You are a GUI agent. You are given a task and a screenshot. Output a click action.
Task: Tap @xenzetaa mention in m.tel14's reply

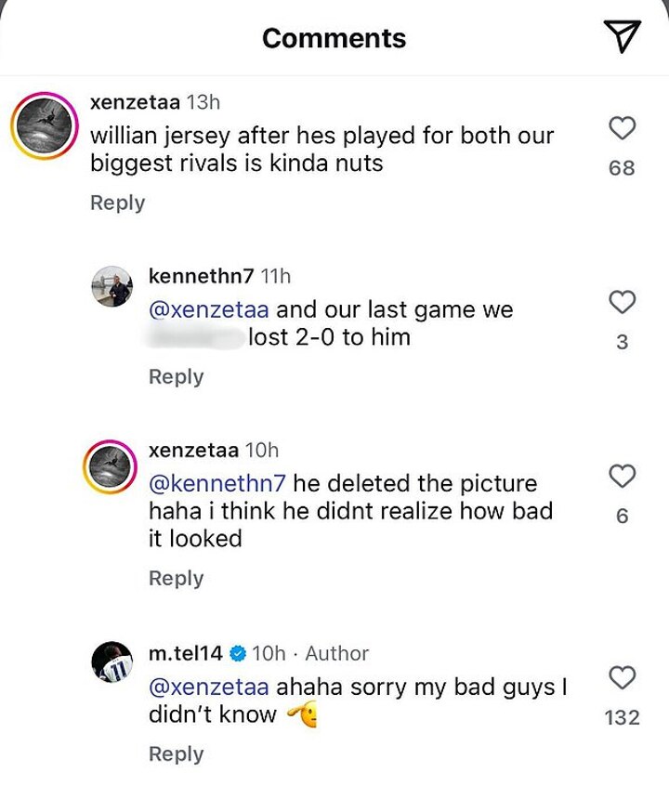[x=209, y=687]
